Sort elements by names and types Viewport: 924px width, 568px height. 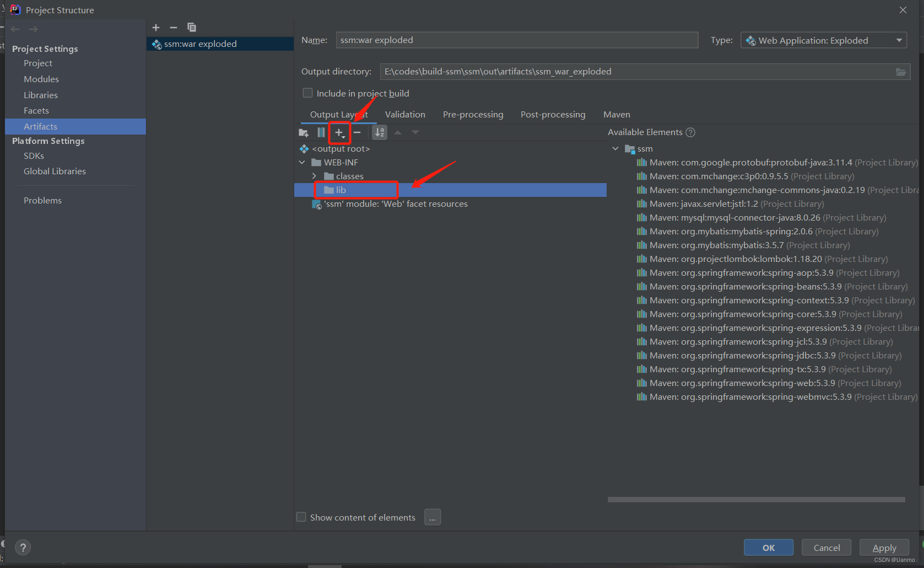click(x=380, y=132)
